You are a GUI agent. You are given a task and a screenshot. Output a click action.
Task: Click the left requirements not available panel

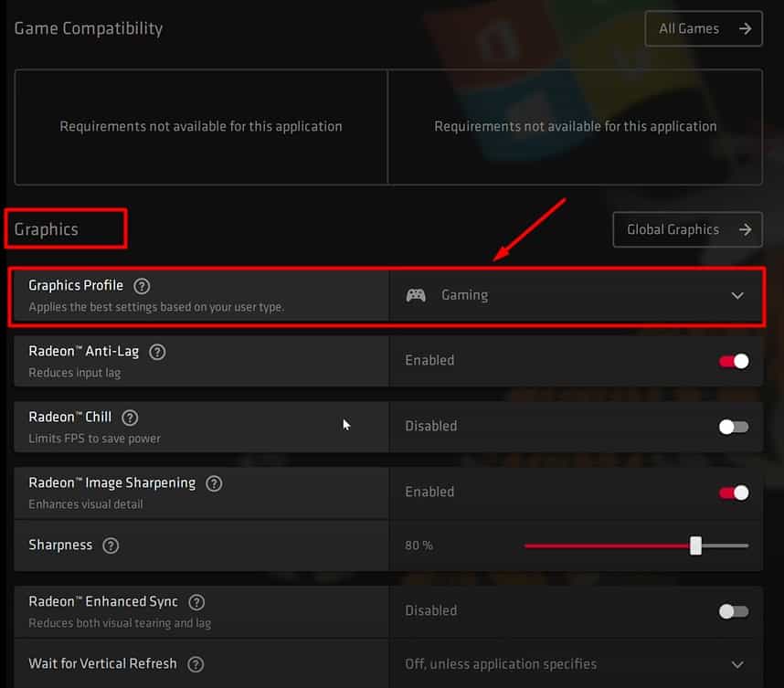201,127
